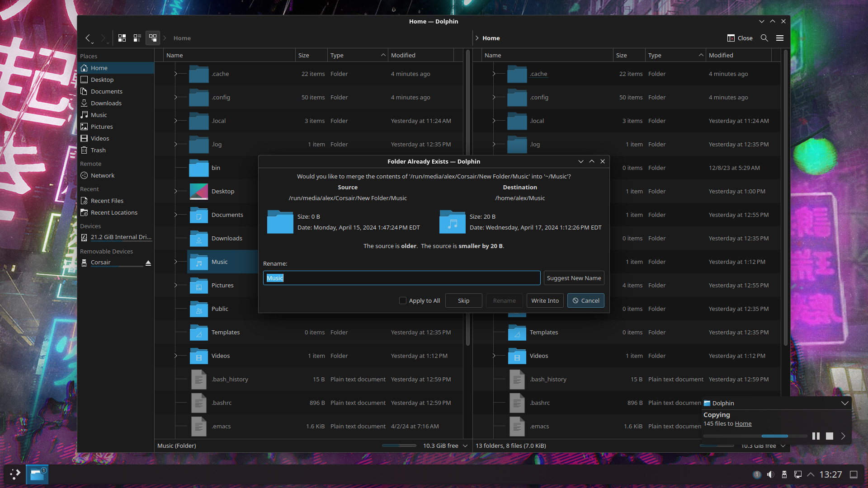Cancel the folder merge dialog
The width and height of the screenshot is (868, 488).
pos(585,300)
